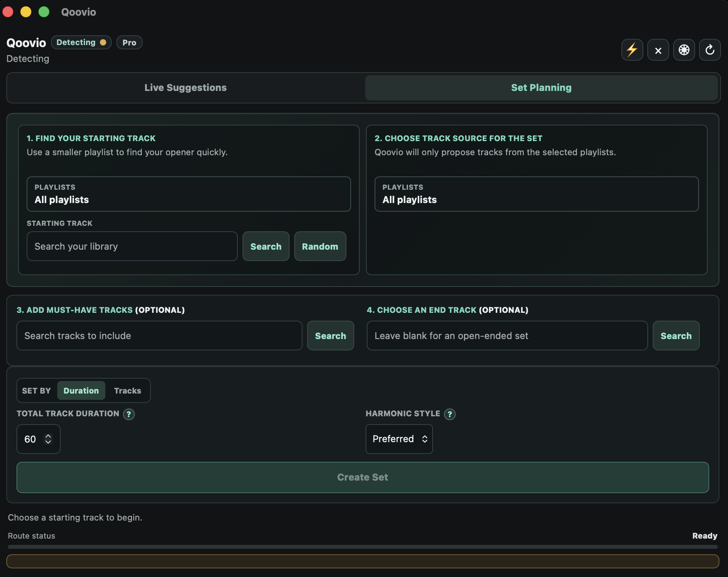This screenshot has height=577, width=728.
Task: Click the Route status progress bar
Action: coord(362,546)
